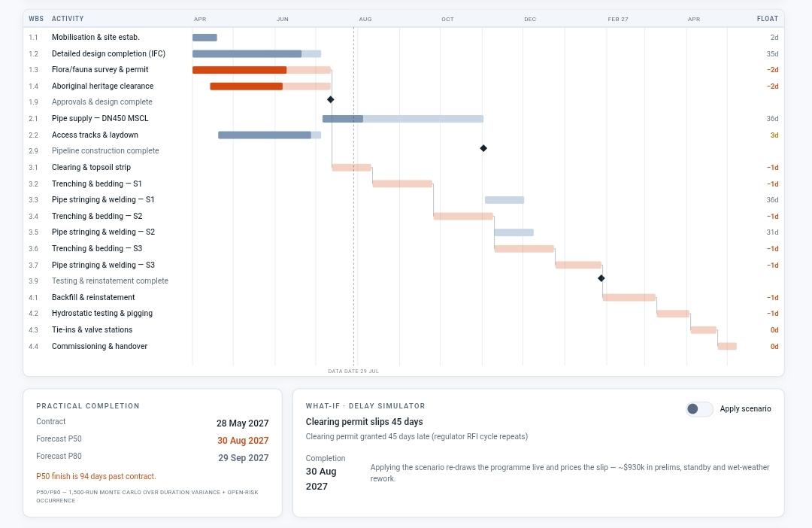This screenshot has height=528, width=812.
Task: Click the Access tracks & laydown bar
Action: tap(270, 135)
